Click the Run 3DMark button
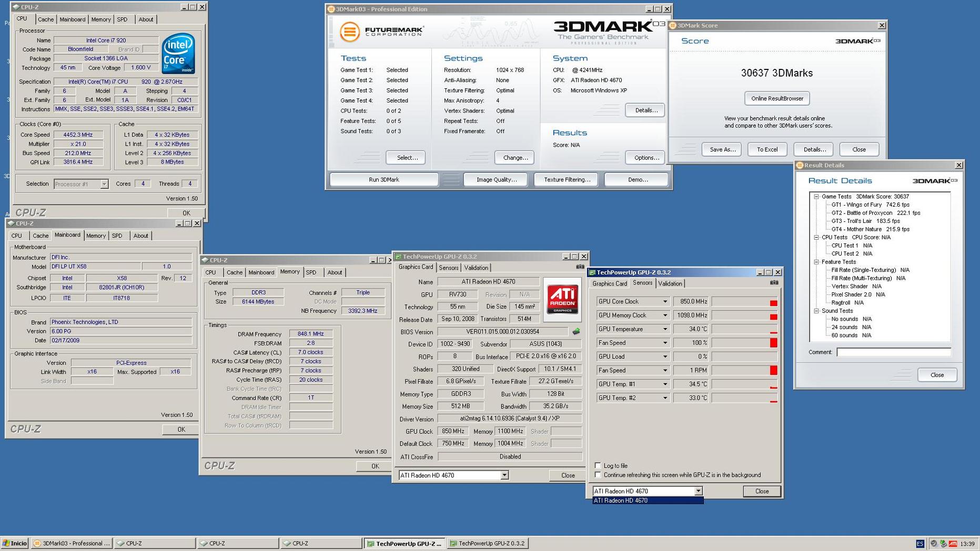This screenshot has width=980, height=551. 384,180
